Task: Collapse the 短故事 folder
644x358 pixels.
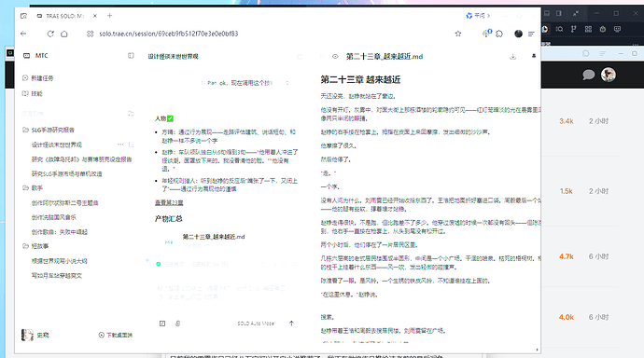Action: click(35, 246)
